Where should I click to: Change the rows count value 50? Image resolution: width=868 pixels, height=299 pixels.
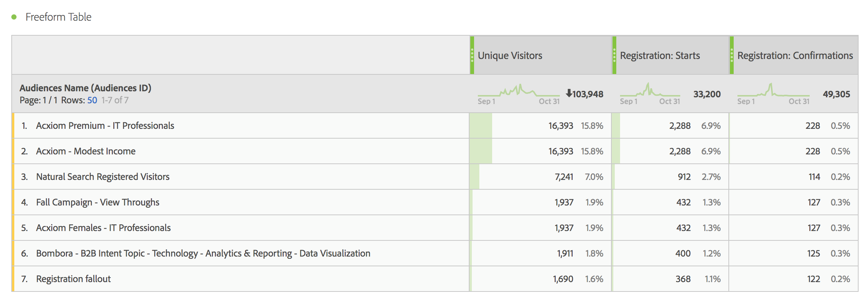[x=92, y=100]
